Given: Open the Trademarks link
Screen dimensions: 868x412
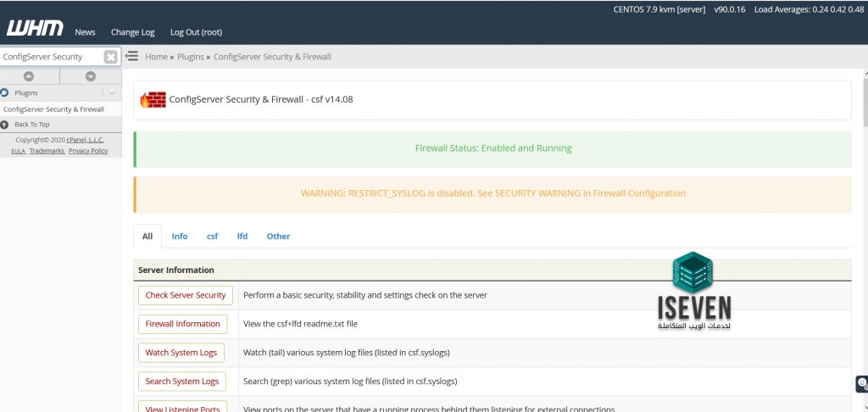Looking at the screenshot, I should pyautogui.click(x=47, y=151).
